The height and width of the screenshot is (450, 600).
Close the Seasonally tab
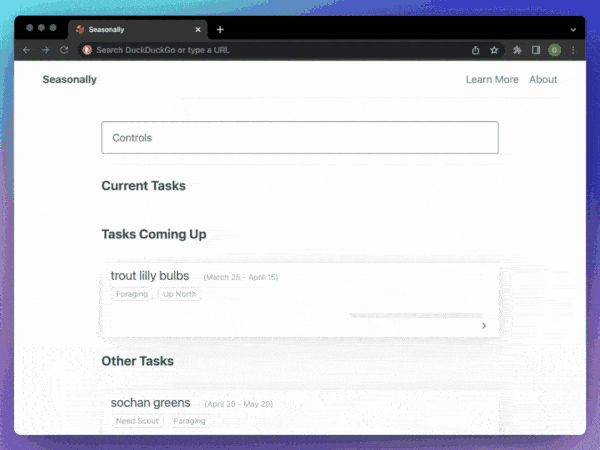point(198,29)
